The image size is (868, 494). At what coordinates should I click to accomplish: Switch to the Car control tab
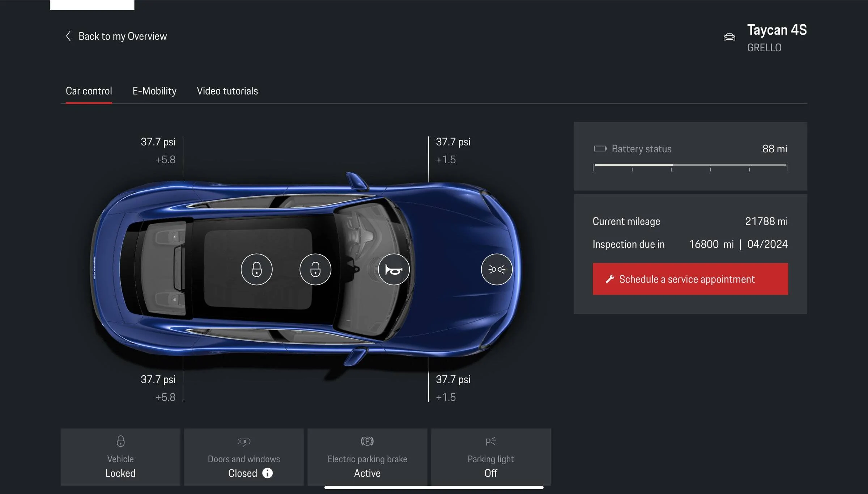tap(89, 91)
